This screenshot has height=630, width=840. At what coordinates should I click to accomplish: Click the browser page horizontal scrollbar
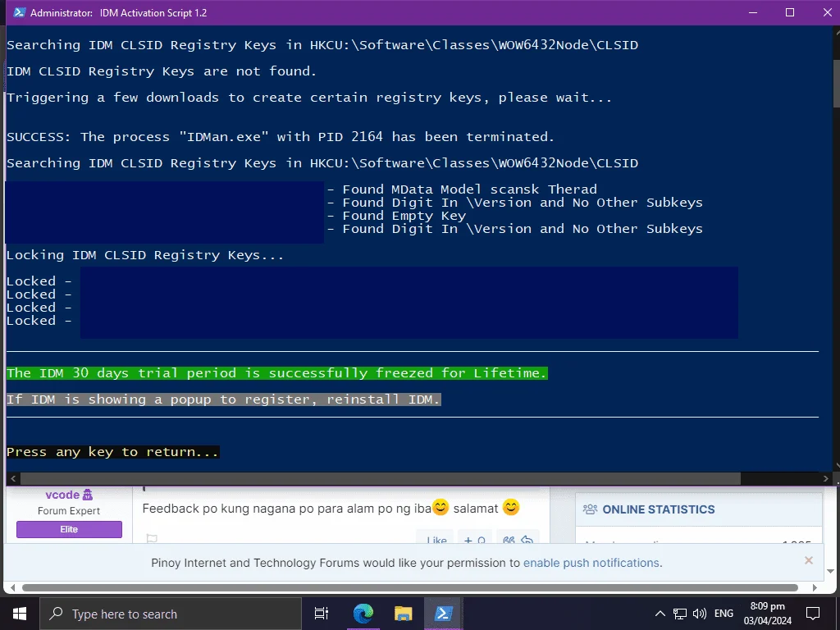pos(410,587)
